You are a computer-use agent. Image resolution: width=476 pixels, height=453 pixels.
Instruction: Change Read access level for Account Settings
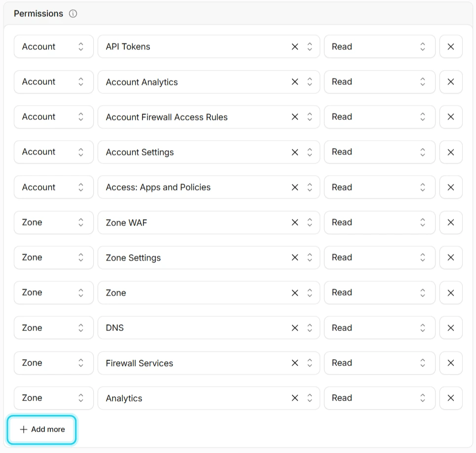click(379, 152)
